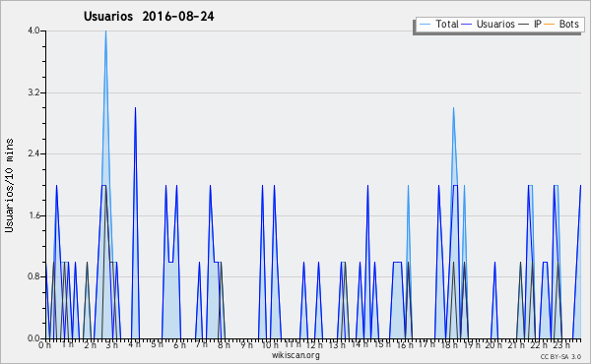This screenshot has width=591, height=364.
Task: Click the 14 h x-axis label
Action: pos(359,344)
